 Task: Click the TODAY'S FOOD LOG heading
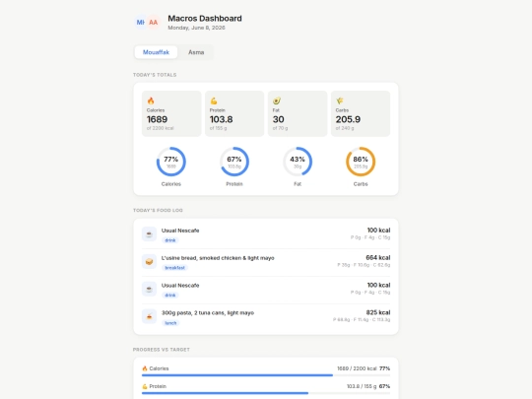[158, 211]
